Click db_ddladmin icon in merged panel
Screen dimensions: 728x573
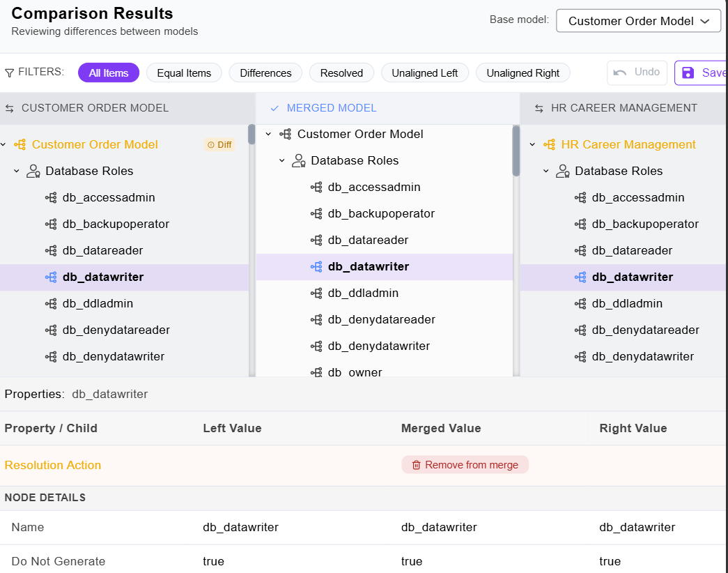(316, 293)
